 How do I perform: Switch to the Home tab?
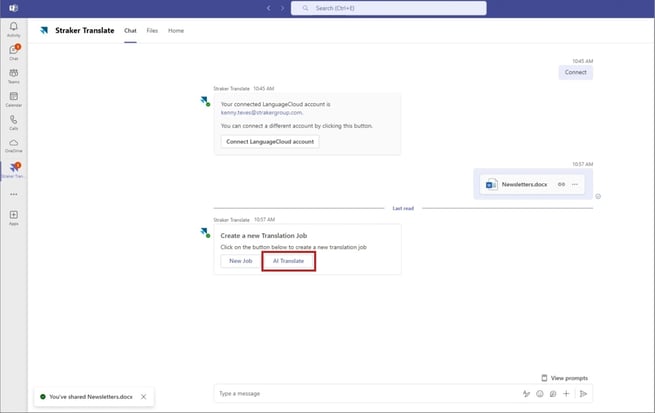176,30
